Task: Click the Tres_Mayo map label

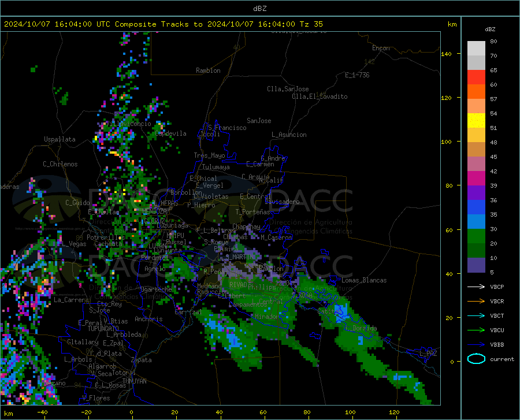Action: coord(209,155)
